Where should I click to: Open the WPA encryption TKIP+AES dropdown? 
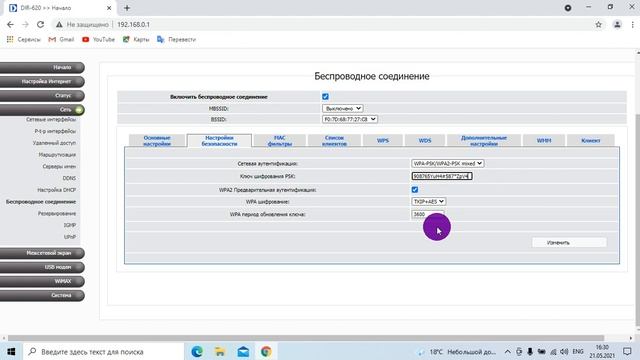pyautogui.click(x=428, y=201)
